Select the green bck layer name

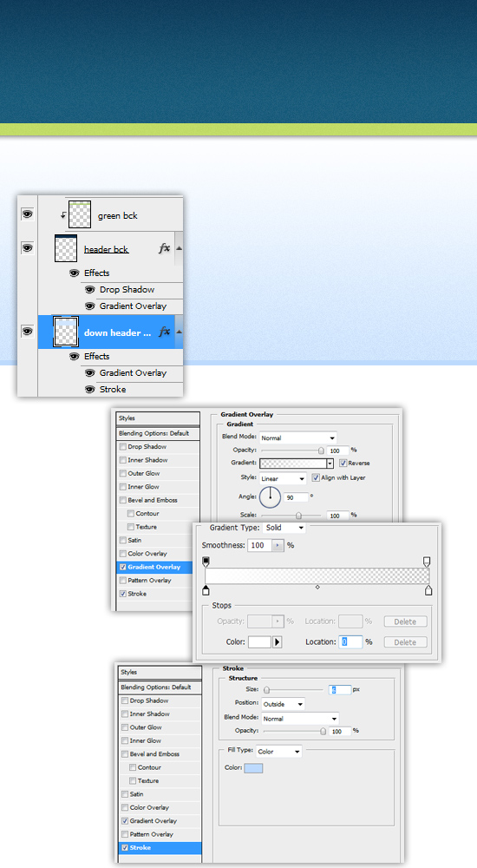(x=117, y=216)
